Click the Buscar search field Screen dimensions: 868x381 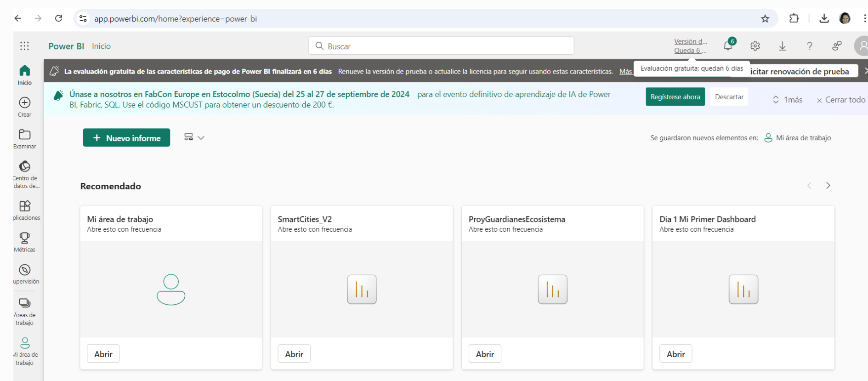click(441, 46)
